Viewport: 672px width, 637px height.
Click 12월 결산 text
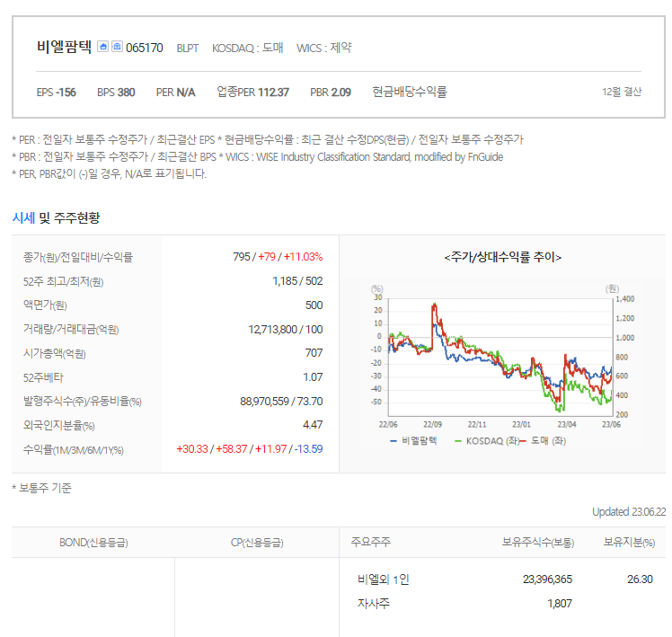point(622,92)
